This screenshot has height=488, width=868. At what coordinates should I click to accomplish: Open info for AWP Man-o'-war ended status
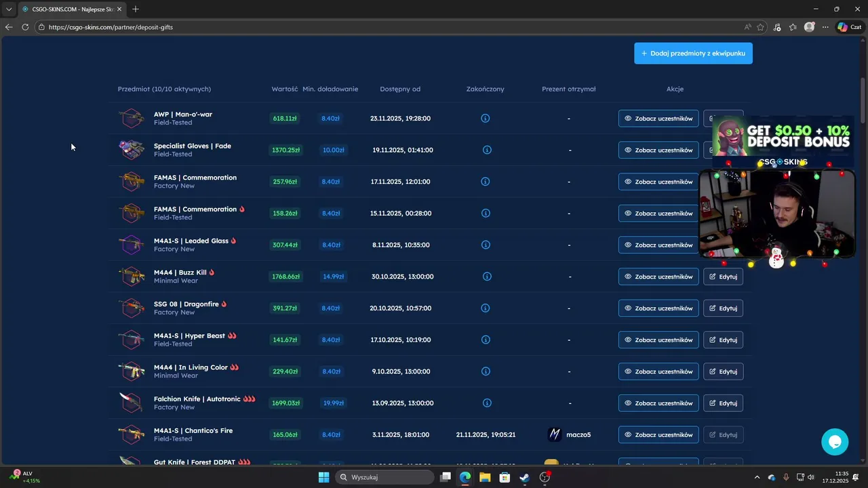click(x=485, y=118)
